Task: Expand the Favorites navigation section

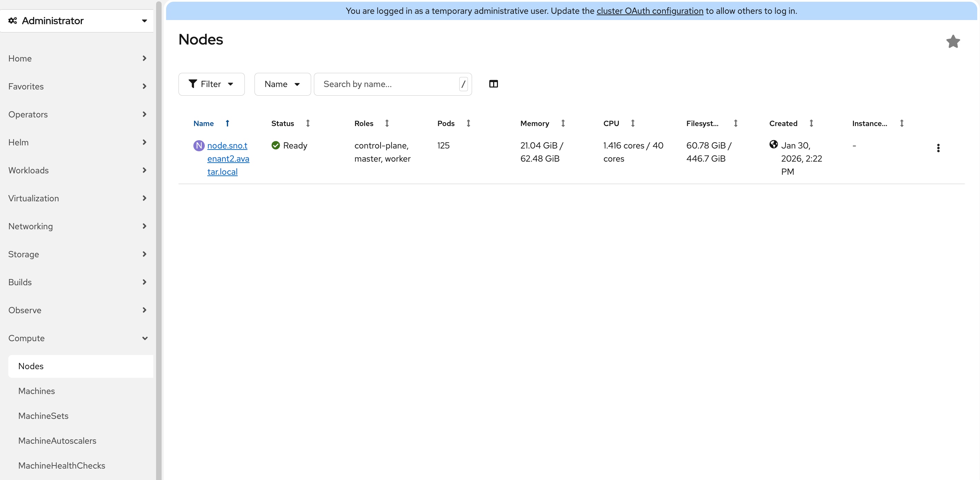Action: coord(77,86)
